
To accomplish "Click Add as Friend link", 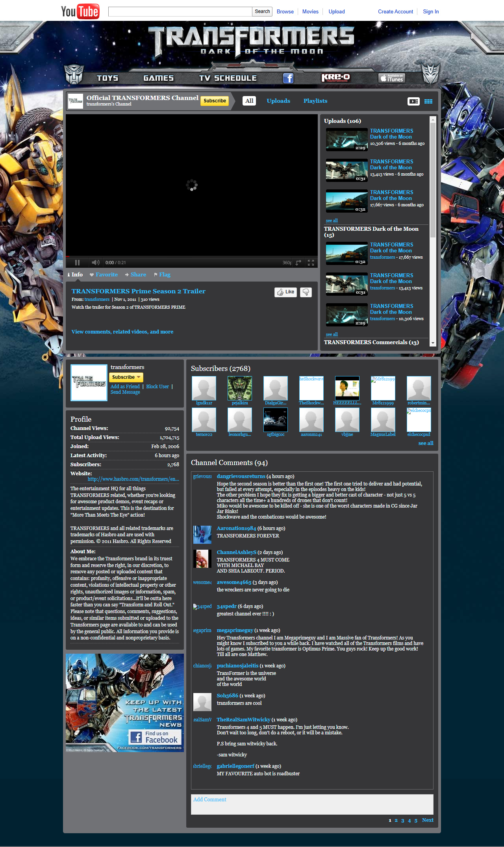I will coord(125,387).
